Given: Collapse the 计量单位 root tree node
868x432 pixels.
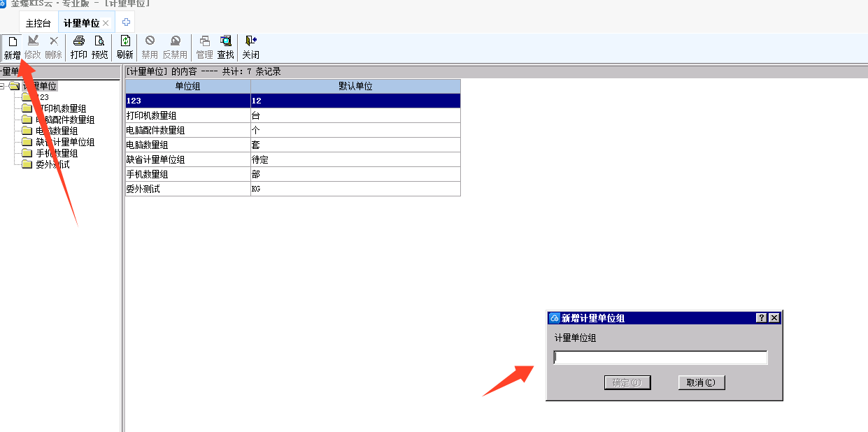Looking at the screenshot, I should click(3, 87).
